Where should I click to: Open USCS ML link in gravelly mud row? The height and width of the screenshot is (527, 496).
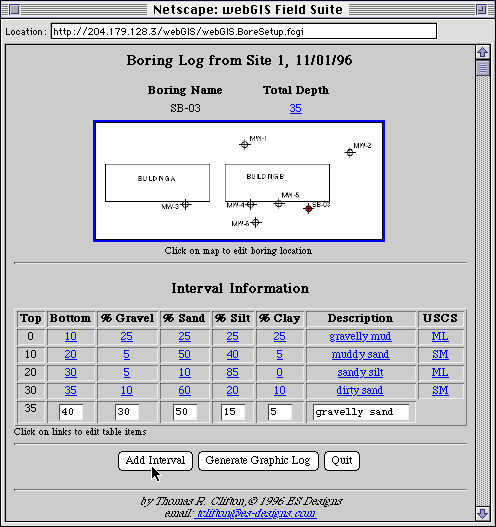(440, 336)
